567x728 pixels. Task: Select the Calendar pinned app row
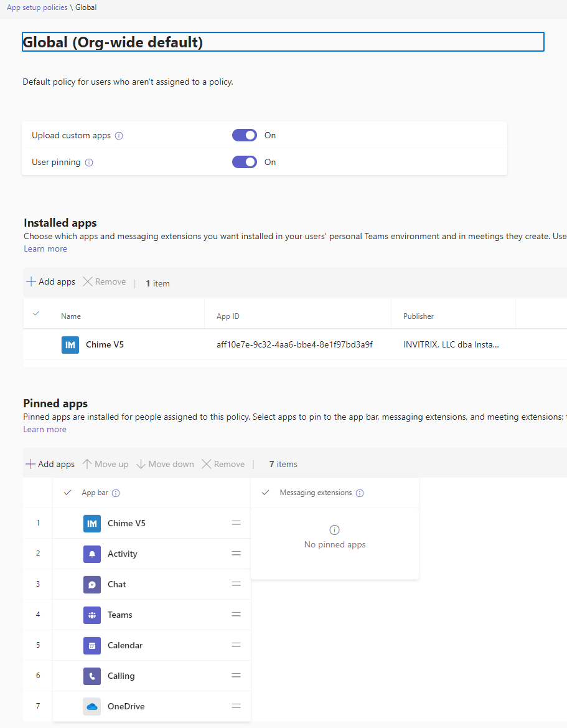[x=152, y=645]
